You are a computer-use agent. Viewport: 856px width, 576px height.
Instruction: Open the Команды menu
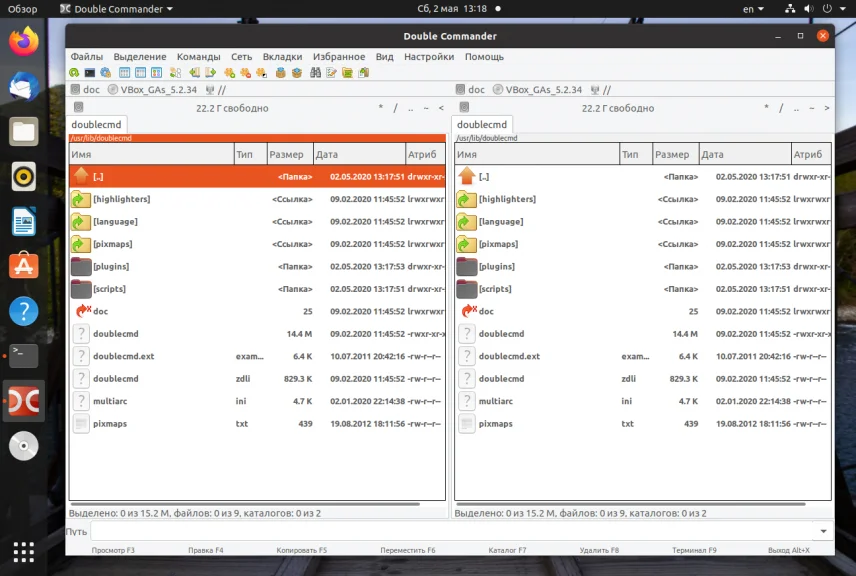198,57
